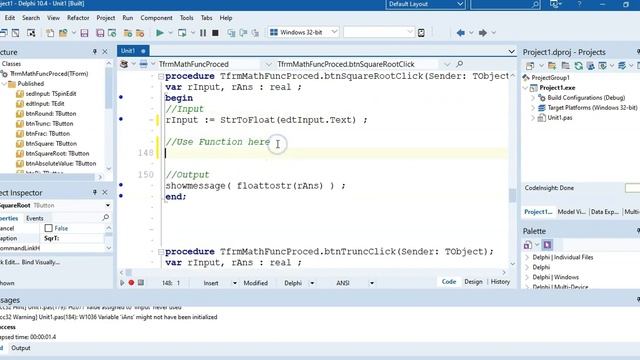The image size is (640, 360).
Task: Click the Trace Into debug icon
Action: [231, 33]
